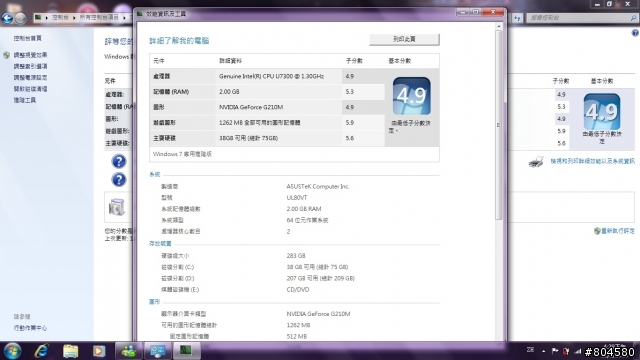
Task: Switch to the performance tool taskbar button
Action: pyautogui.click(x=186, y=351)
